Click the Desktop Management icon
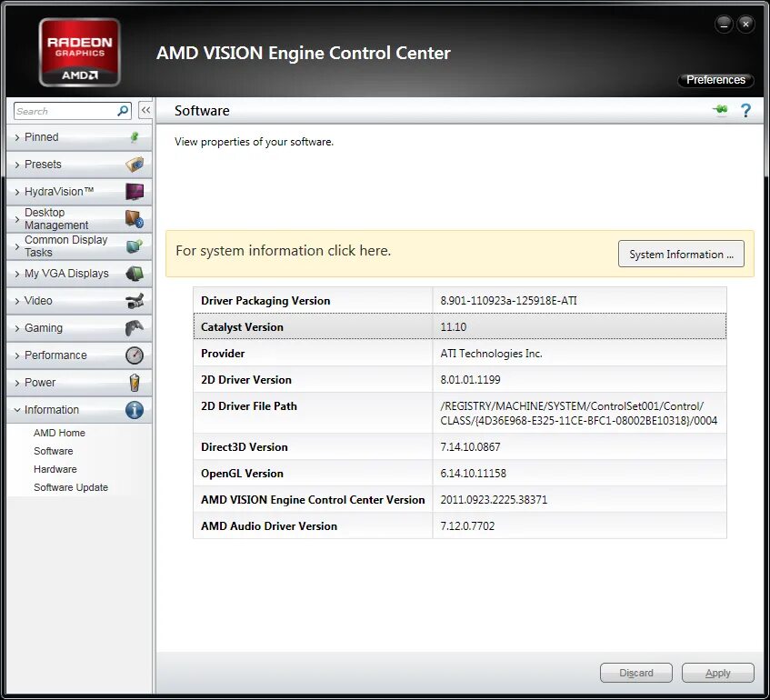770x700 pixels. click(135, 218)
